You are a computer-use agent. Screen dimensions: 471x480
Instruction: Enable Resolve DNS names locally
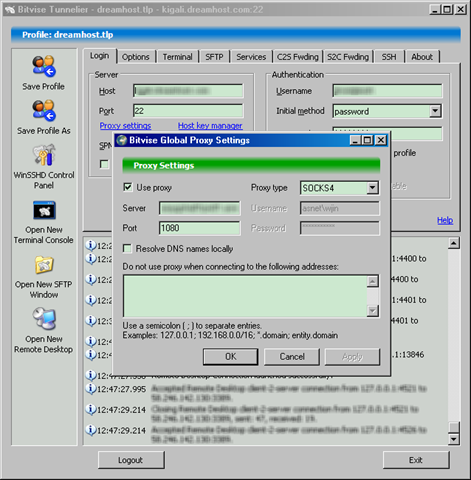(x=127, y=248)
